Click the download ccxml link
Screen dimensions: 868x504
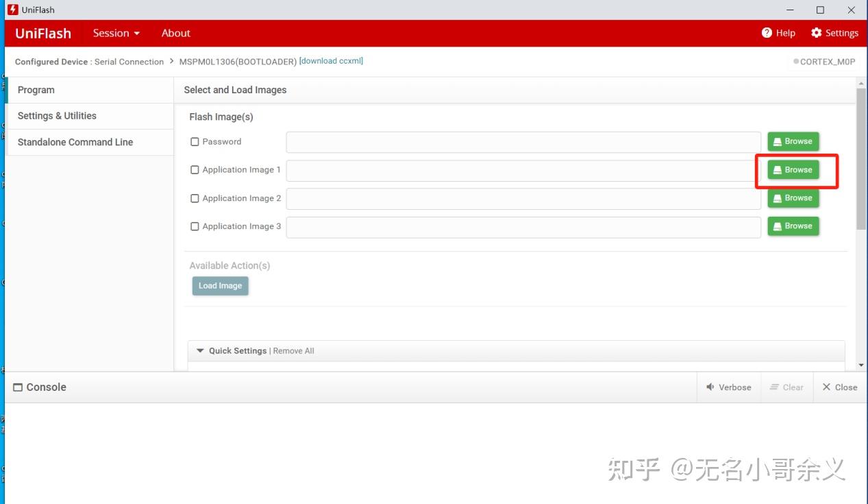(331, 60)
